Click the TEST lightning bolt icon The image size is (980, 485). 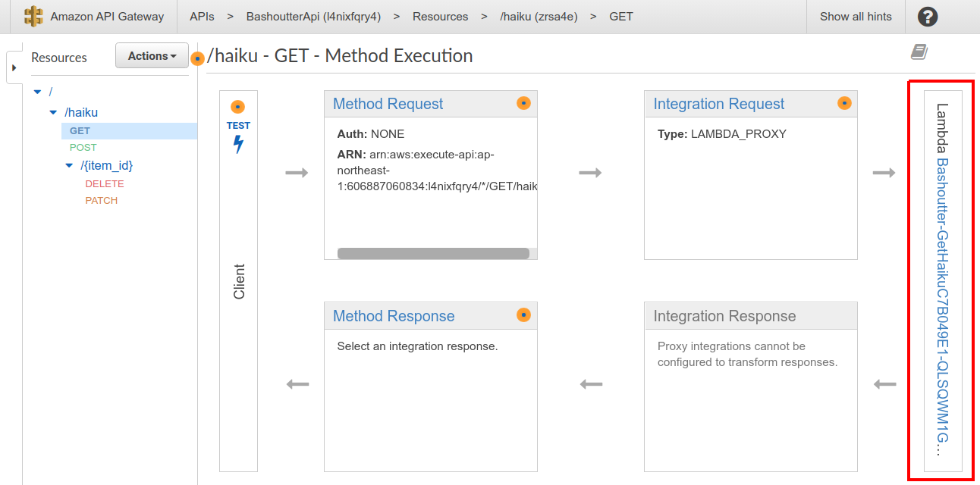pos(238,144)
